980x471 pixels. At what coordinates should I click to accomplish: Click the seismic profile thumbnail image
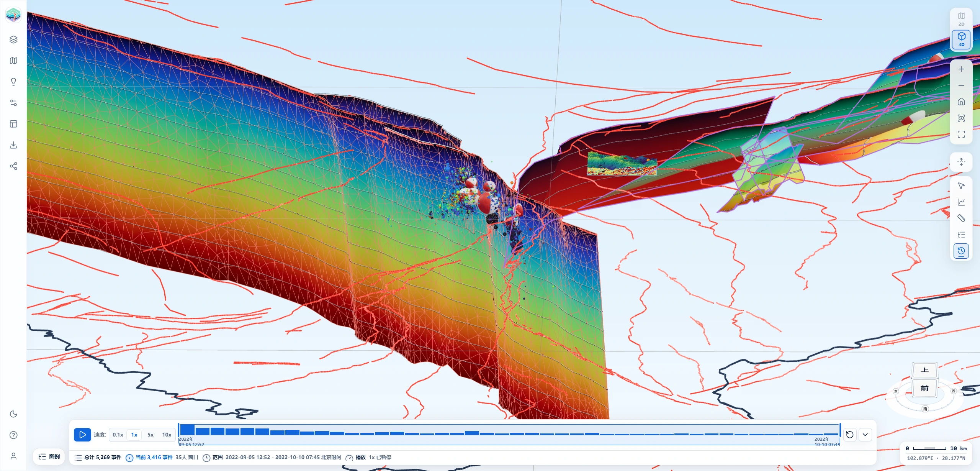pos(622,164)
